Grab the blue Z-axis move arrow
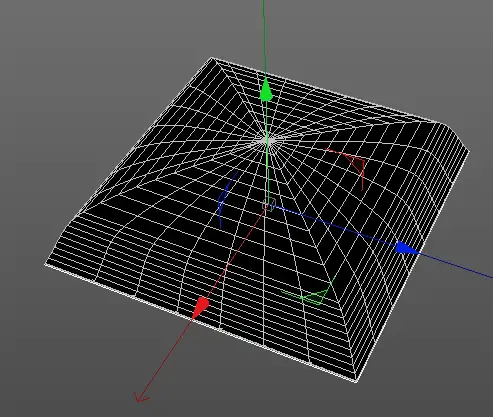The image size is (493, 417). pos(407,249)
